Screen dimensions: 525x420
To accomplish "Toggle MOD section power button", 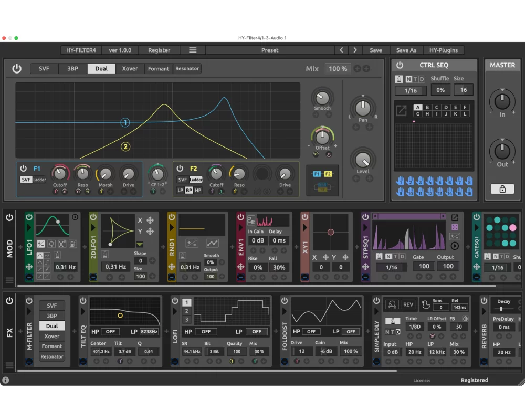I will pyautogui.click(x=9, y=217).
